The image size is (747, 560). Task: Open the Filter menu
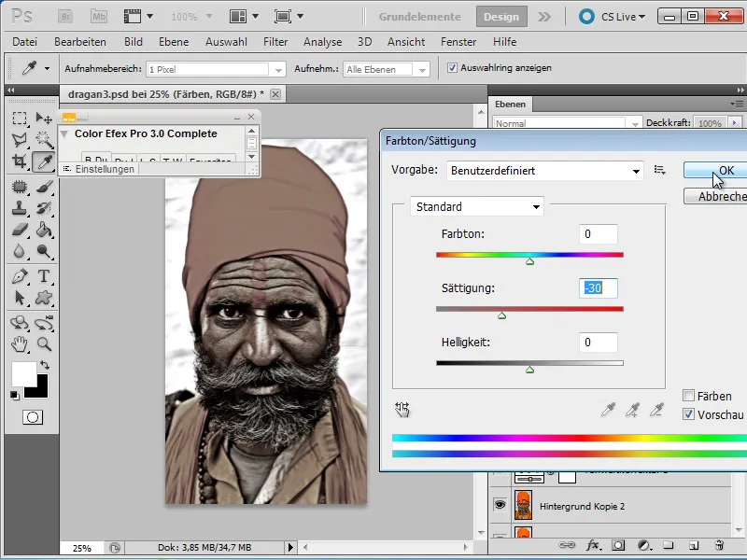(x=275, y=42)
